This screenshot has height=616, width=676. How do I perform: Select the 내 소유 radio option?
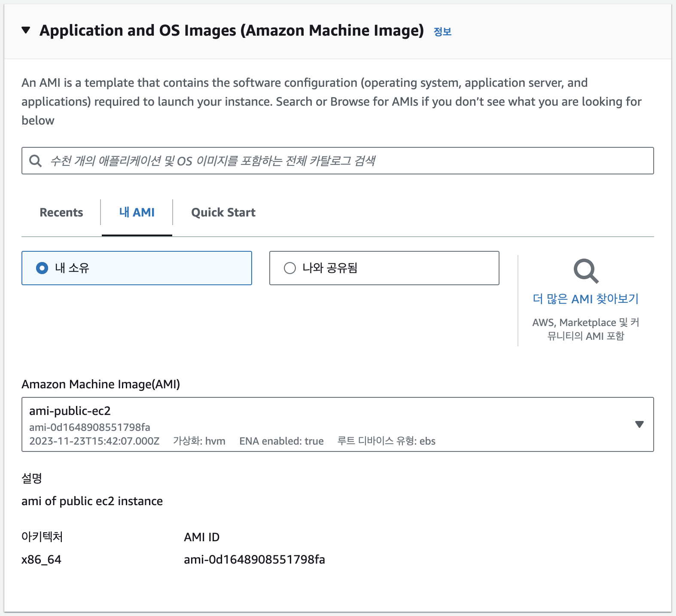click(x=137, y=268)
